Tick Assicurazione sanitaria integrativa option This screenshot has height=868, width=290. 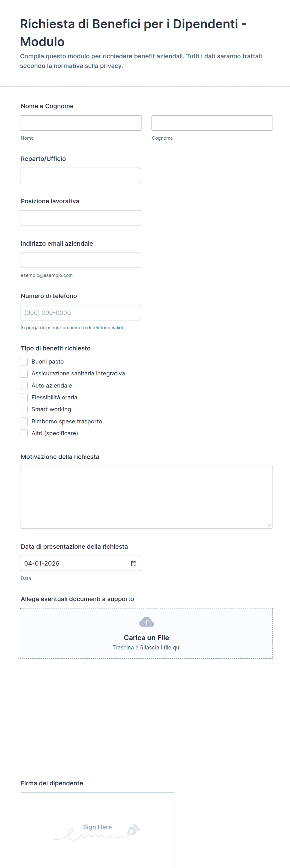24,373
